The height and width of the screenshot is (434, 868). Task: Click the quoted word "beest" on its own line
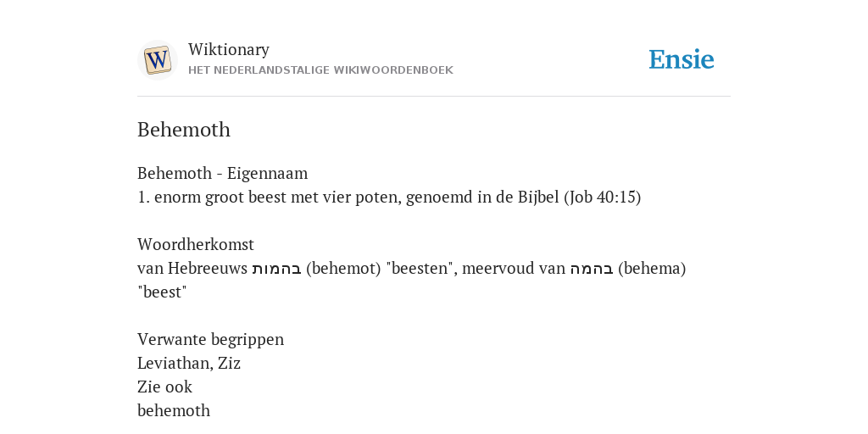point(162,292)
